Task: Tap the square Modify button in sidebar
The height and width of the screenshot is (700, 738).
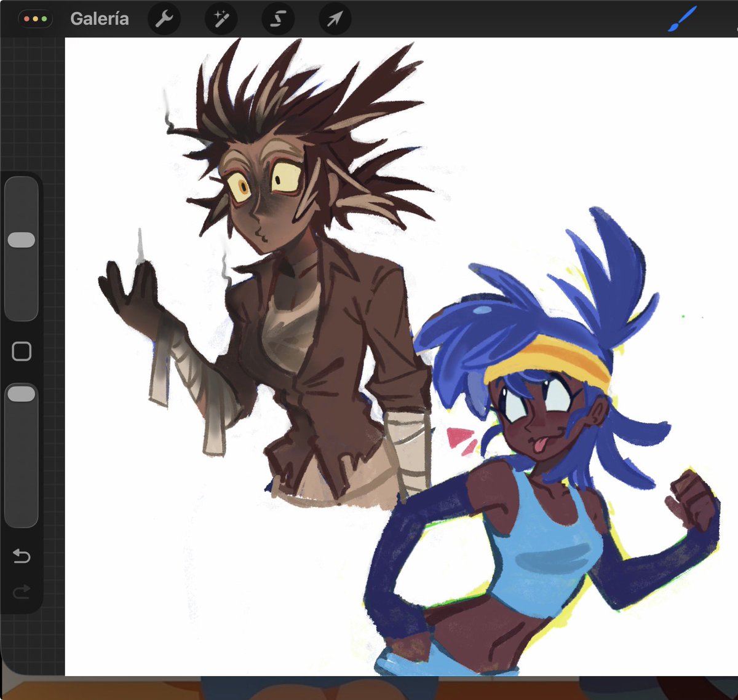Action: click(x=22, y=352)
